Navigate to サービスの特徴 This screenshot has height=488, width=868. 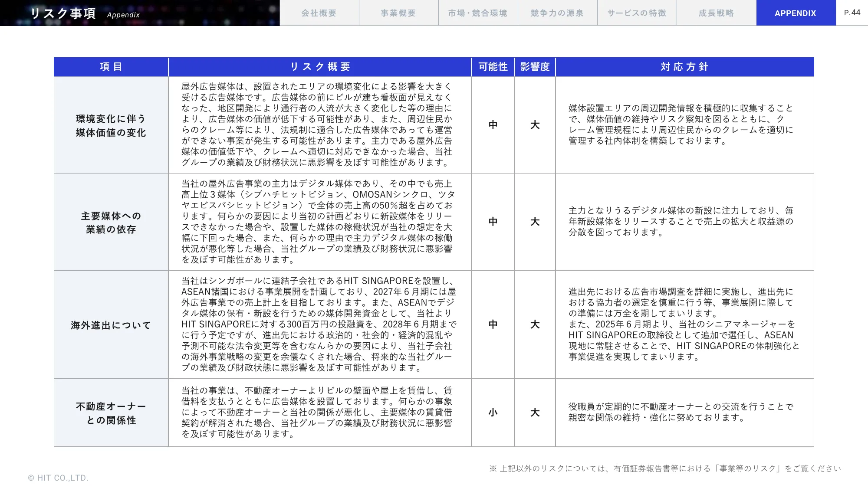tap(637, 13)
